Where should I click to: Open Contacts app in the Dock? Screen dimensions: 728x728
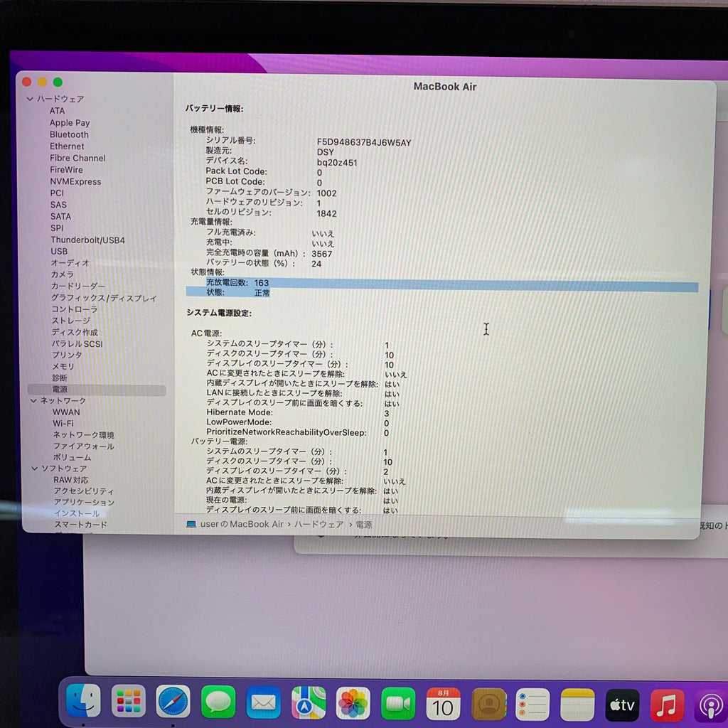(488, 705)
